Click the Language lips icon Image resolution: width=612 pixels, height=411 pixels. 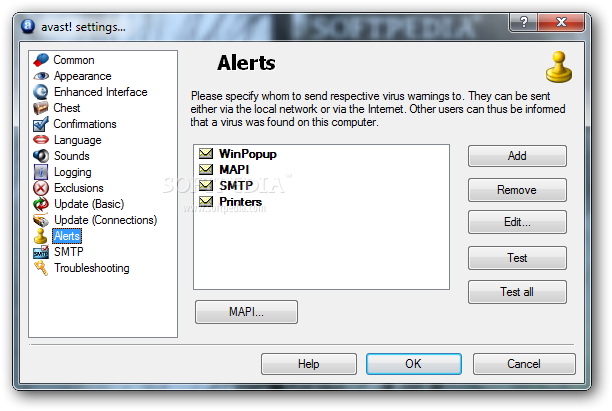(x=41, y=140)
